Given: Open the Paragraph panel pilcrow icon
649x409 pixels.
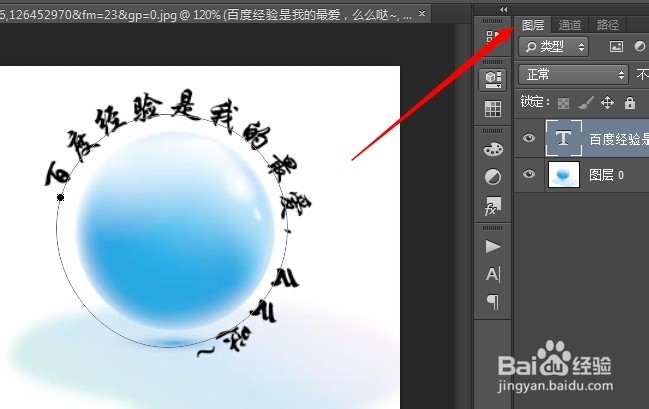Looking at the screenshot, I should click(493, 302).
